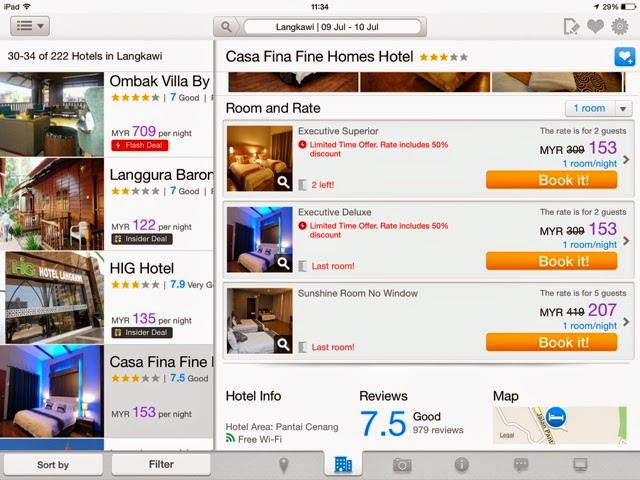Open the reviews speech bubble tab
Screen dimensions: 640x480
[521, 465]
